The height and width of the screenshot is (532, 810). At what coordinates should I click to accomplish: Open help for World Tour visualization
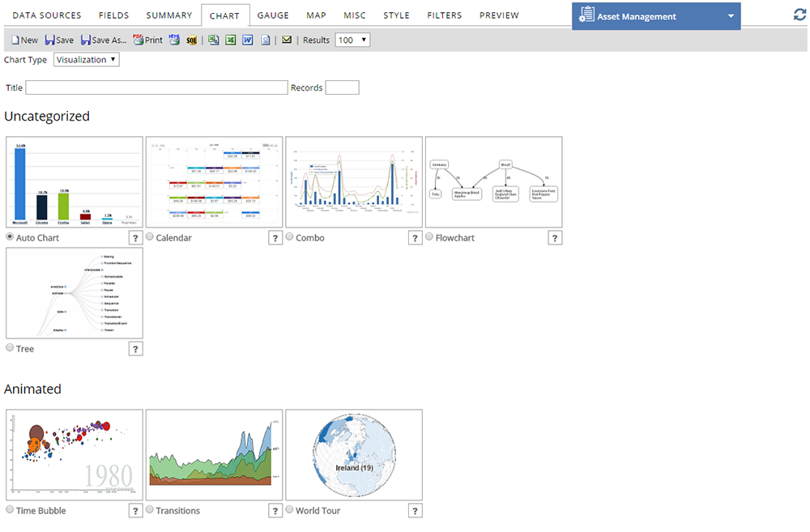point(415,510)
